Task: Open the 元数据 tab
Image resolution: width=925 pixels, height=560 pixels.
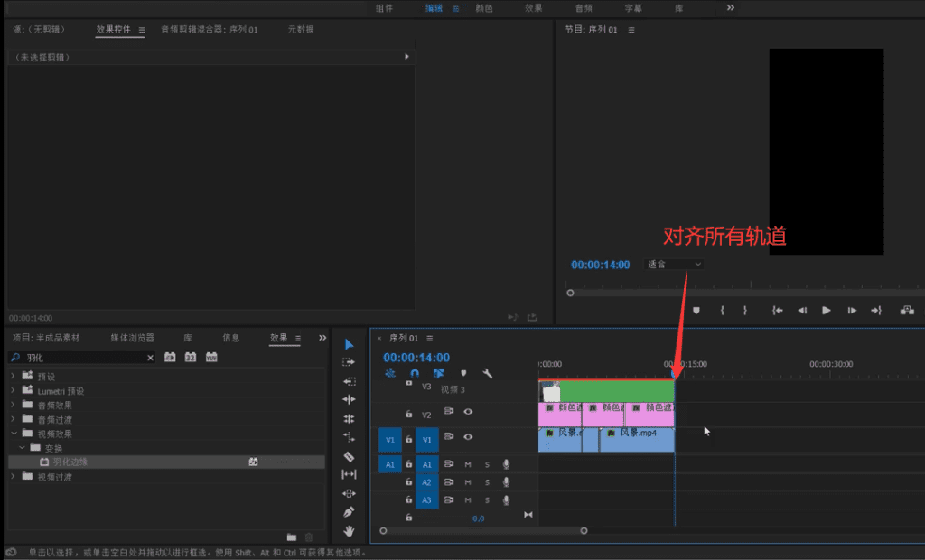Action: pos(300,30)
